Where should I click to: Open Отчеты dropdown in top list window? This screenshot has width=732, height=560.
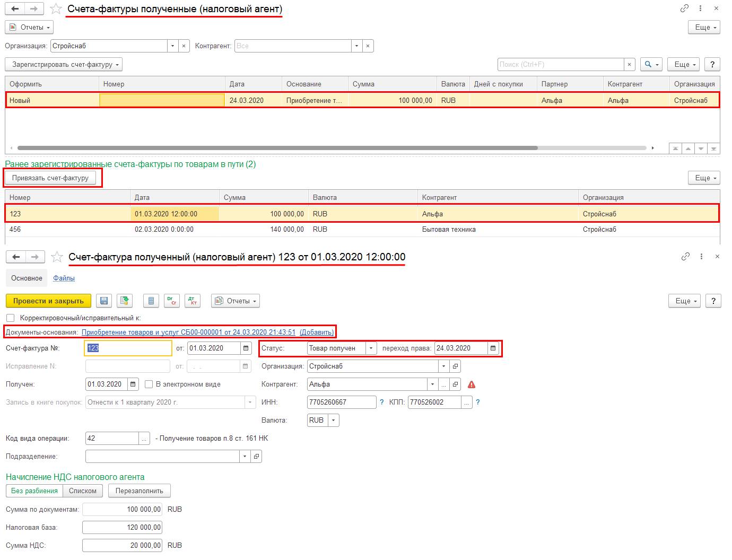(29, 27)
